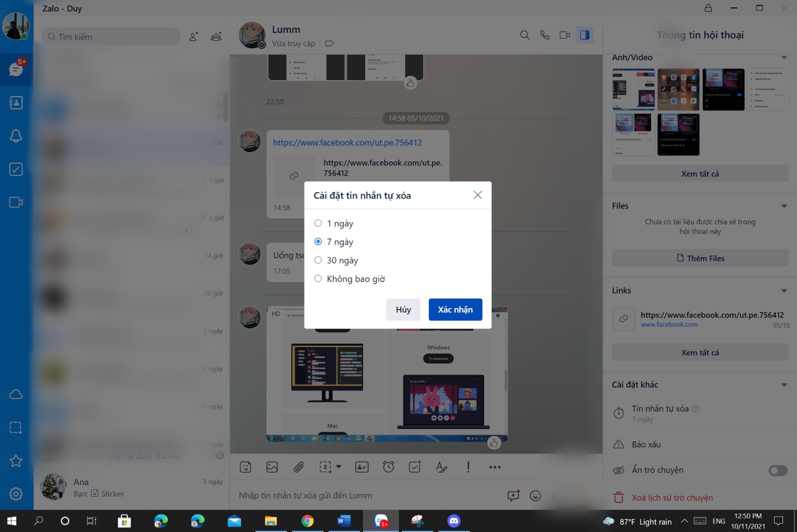Collapse the Links section arrow
Viewport: 797px width, 532px height.
tap(784, 291)
